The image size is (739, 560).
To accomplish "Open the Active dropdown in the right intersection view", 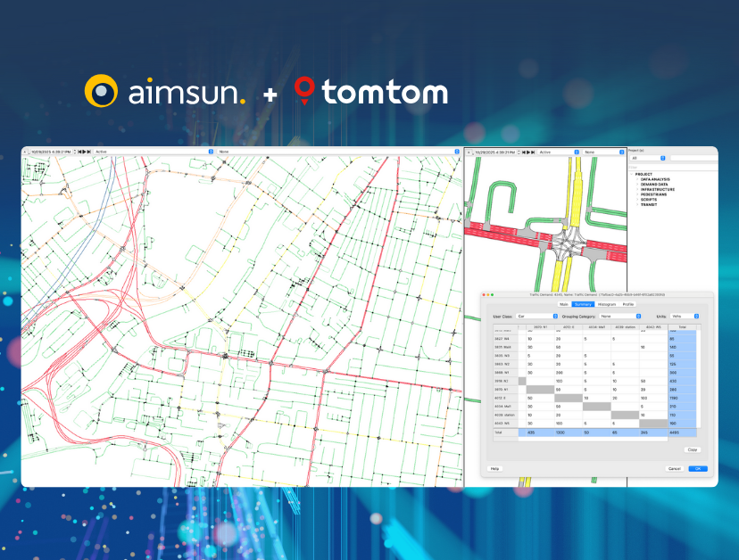I will coord(559,152).
